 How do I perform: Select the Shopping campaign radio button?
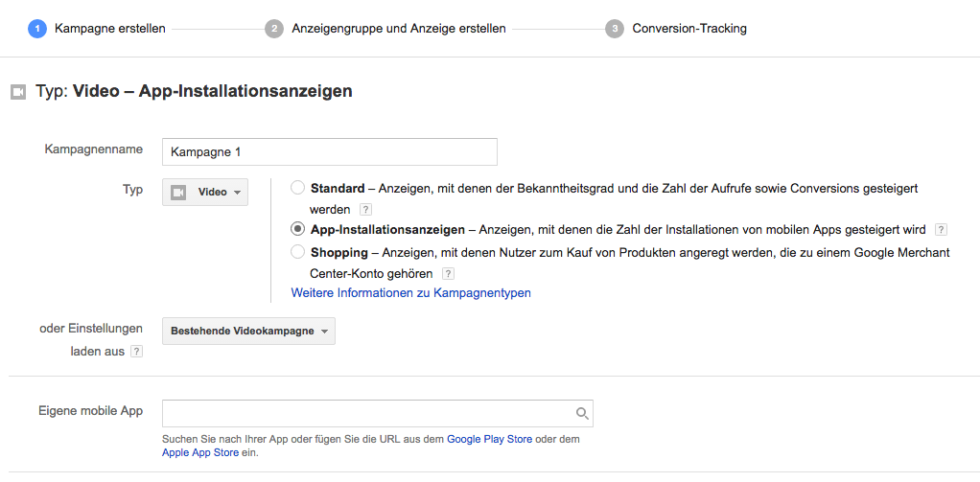coord(297,252)
